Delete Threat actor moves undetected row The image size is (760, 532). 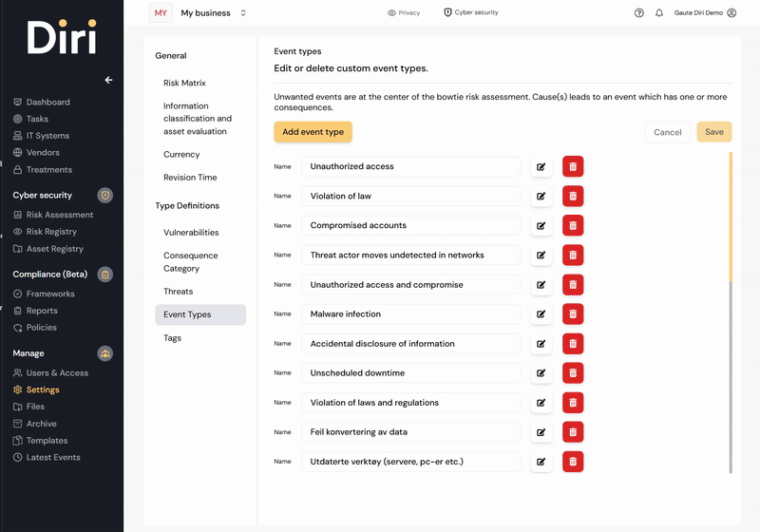click(573, 256)
